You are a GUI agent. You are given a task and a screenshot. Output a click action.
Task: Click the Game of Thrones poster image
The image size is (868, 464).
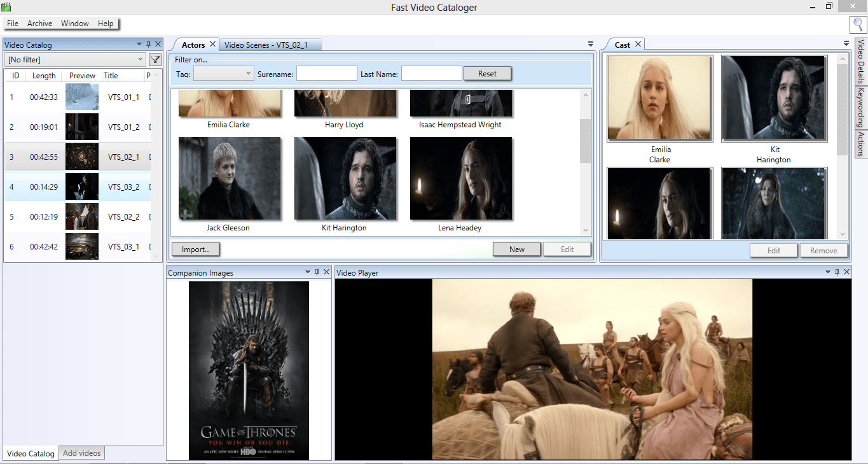click(x=249, y=370)
